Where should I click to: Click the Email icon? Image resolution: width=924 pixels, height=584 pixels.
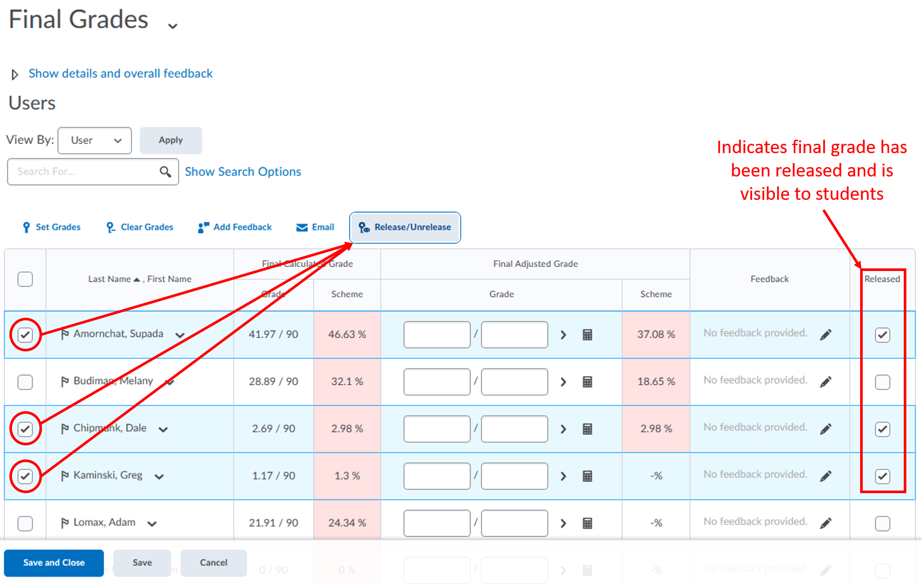(302, 227)
